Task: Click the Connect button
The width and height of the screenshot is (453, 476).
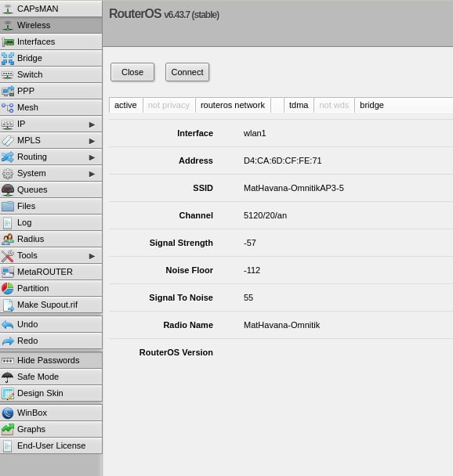Action: (187, 72)
